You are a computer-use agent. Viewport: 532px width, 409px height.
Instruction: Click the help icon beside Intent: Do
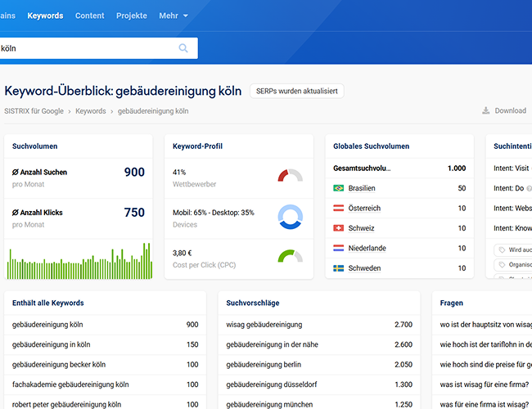[x=529, y=188]
